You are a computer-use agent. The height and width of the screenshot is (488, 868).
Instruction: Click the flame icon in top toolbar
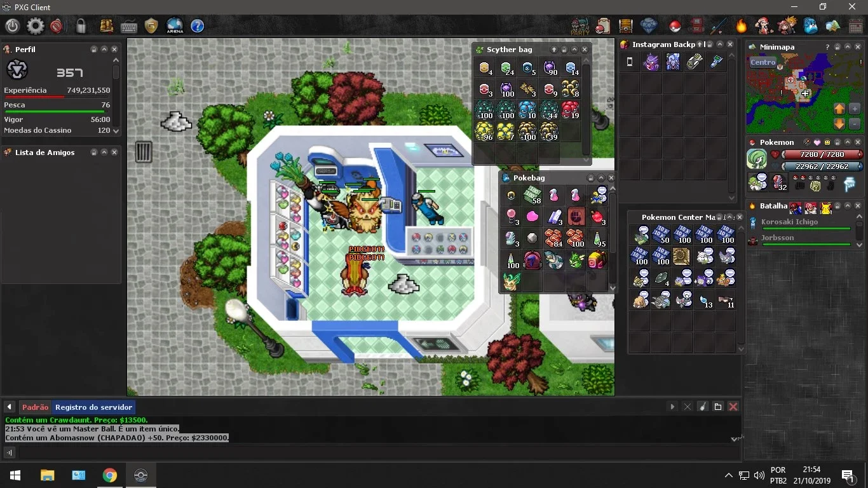[742, 26]
